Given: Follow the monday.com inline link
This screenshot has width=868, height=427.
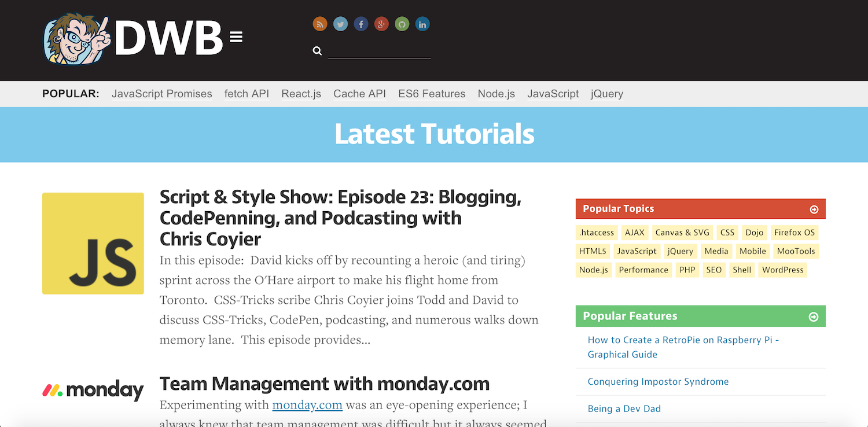Looking at the screenshot, I should pos(307,404).
